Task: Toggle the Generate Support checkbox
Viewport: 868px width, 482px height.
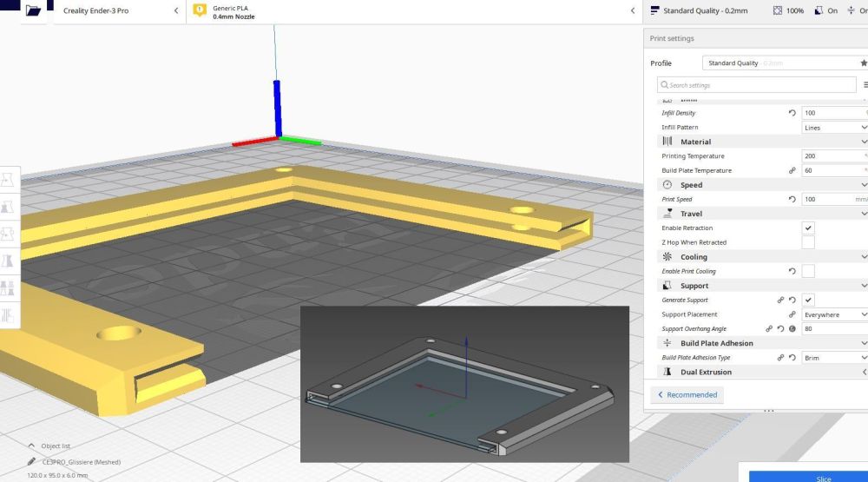Action: (808, 300)
